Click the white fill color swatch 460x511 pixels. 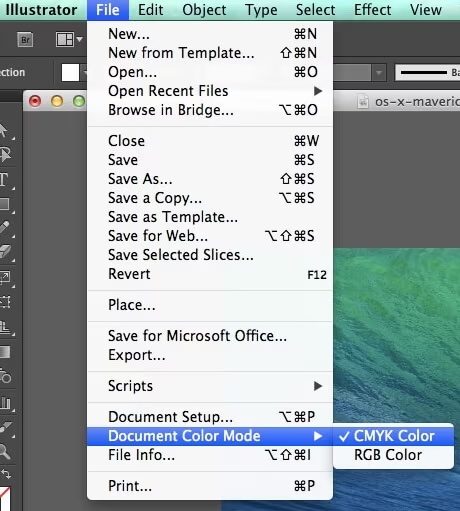click(x=70, y=72)
